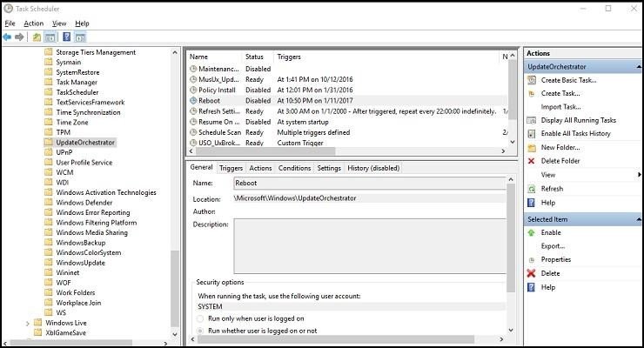The width and height of the screenshot is (644, 348).
Task: Switch to the Triggers tab
Action: pyautogui.click(x=231, y=168)
